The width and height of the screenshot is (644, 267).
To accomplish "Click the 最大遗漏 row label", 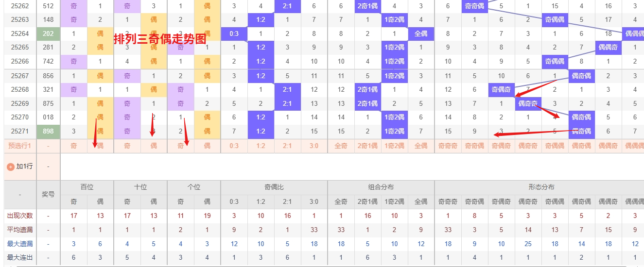I will pyautogui.click(x=19, y=244).
